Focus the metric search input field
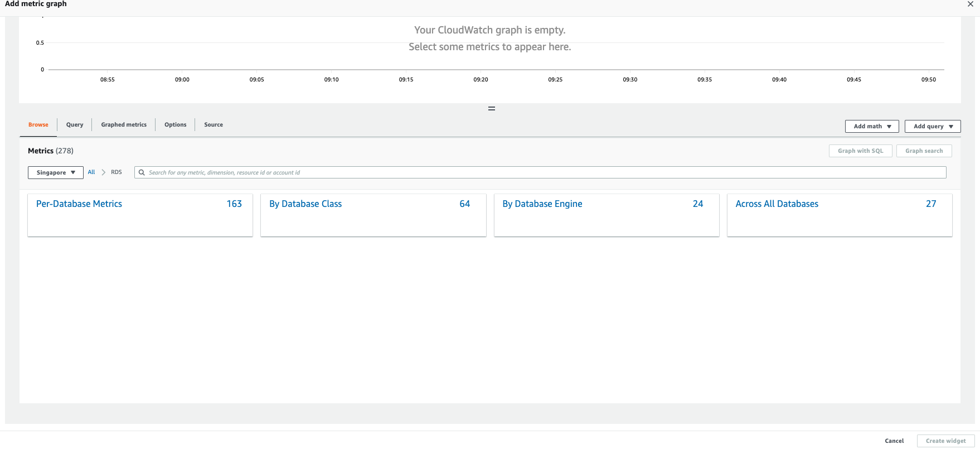The width and height of the screenshot is (980, 449). (x=541, y=173)
